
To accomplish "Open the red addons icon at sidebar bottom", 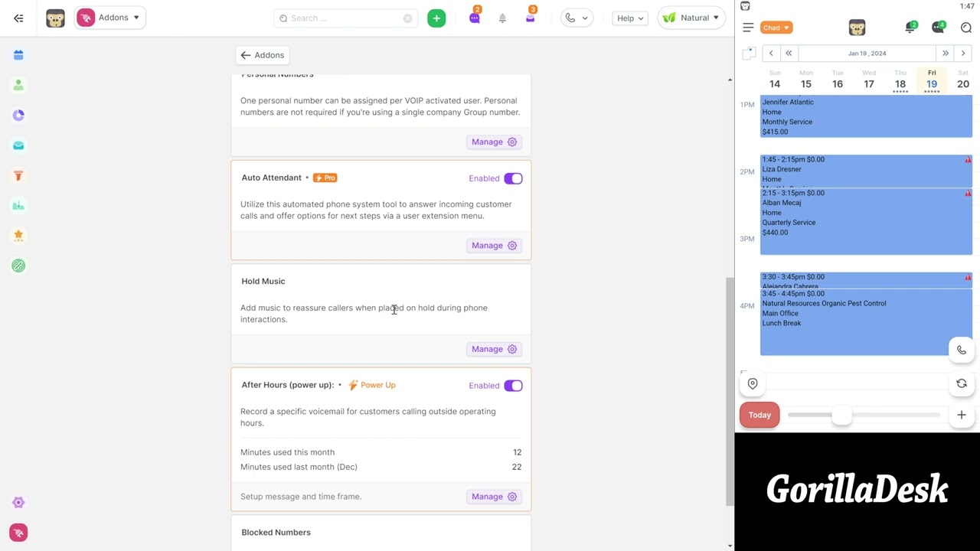I will [x=18, y=533].
